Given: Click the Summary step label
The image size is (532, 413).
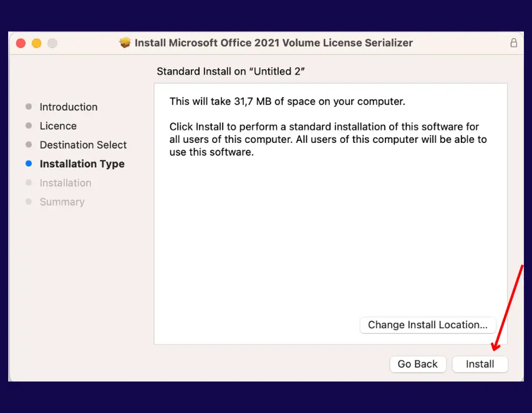Looking at the screenshot, I should 62,202.
